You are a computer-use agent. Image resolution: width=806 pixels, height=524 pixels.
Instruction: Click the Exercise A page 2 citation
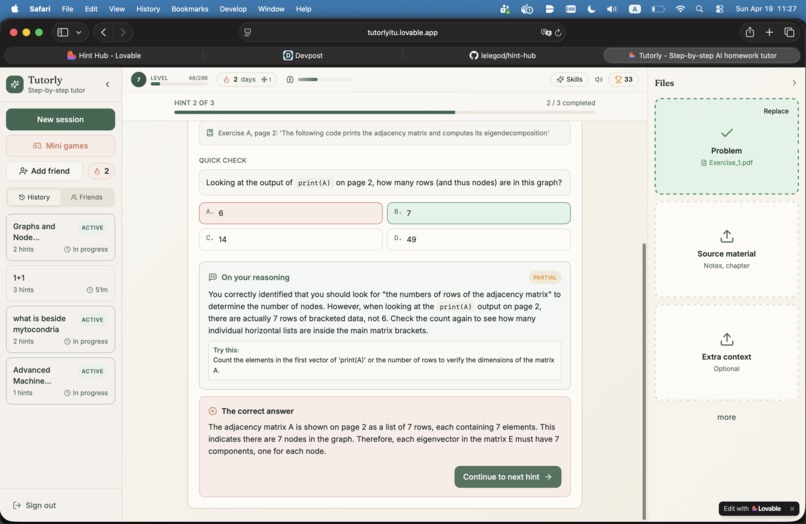(x=384, y=133)
